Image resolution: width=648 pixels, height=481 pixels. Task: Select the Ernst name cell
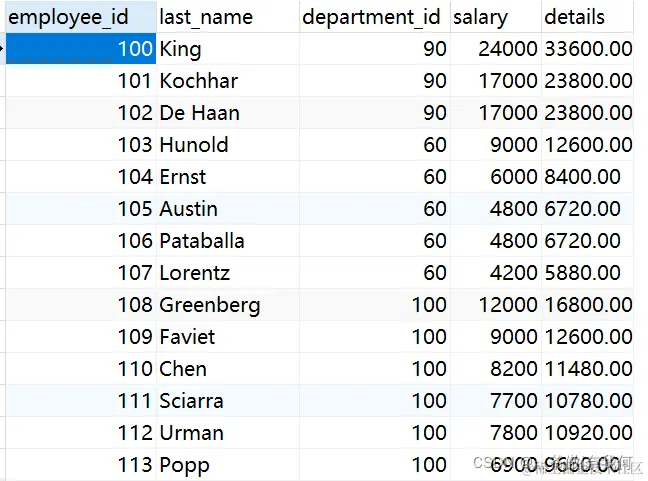(x=228, y=177)
